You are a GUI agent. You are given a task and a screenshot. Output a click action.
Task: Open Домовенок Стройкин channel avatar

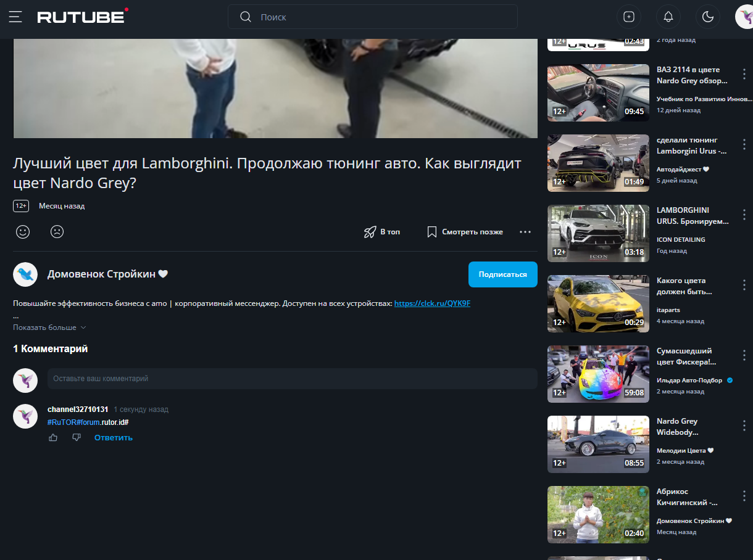point(25,274)
